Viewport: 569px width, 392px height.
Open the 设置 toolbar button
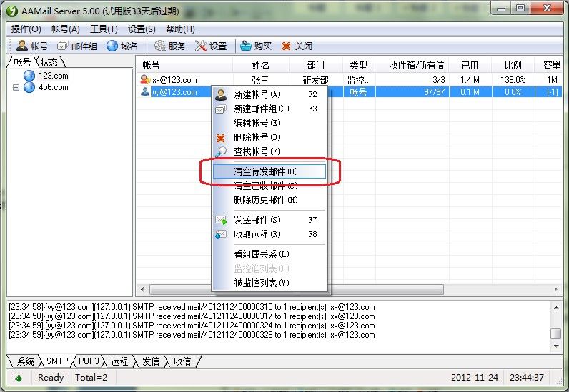(x=211, y=46)
